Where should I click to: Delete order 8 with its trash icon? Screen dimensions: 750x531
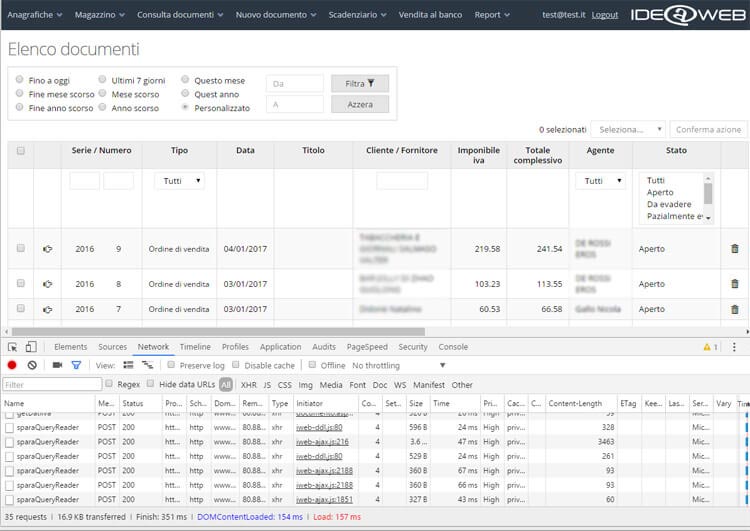coord(735,283)
